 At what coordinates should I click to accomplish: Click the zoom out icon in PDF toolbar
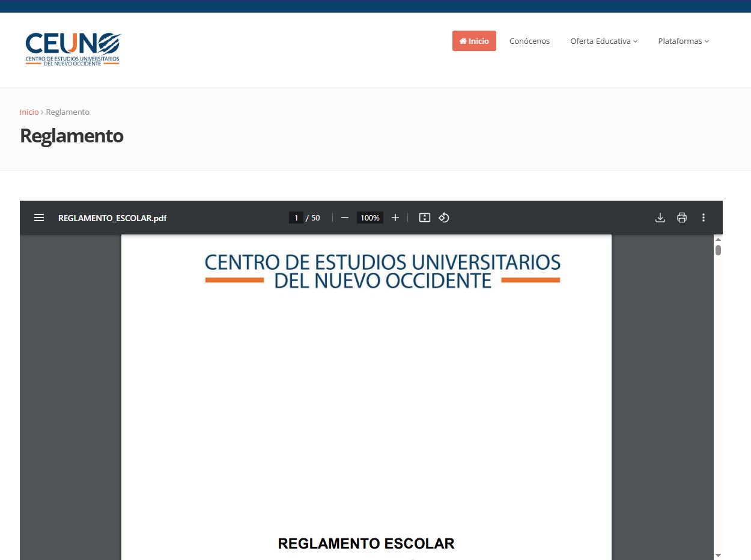click(x=344, y=218)
